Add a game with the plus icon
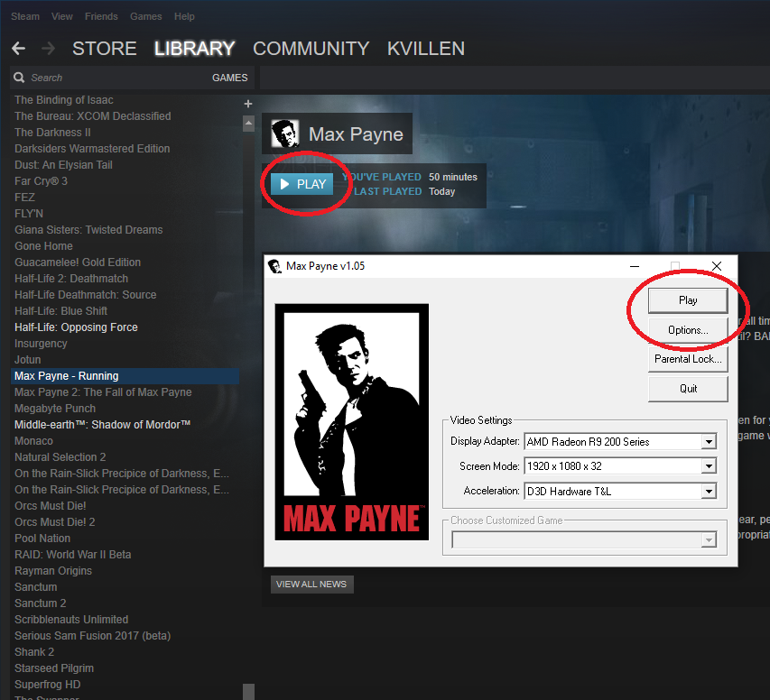 pyautogui.click(x=248, y=104)
